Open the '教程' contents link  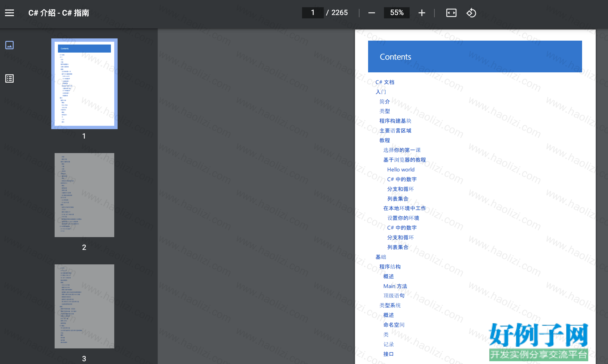385,140
